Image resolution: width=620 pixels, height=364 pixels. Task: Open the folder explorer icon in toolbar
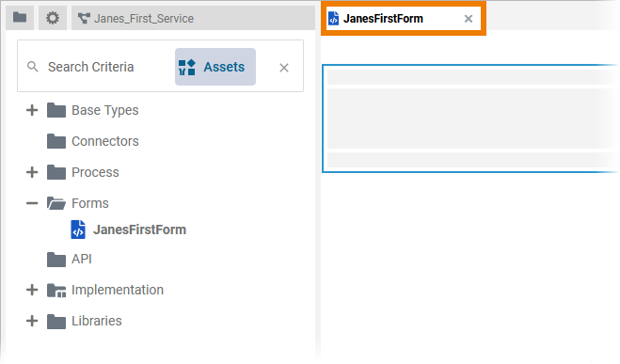tap(20, 18)
